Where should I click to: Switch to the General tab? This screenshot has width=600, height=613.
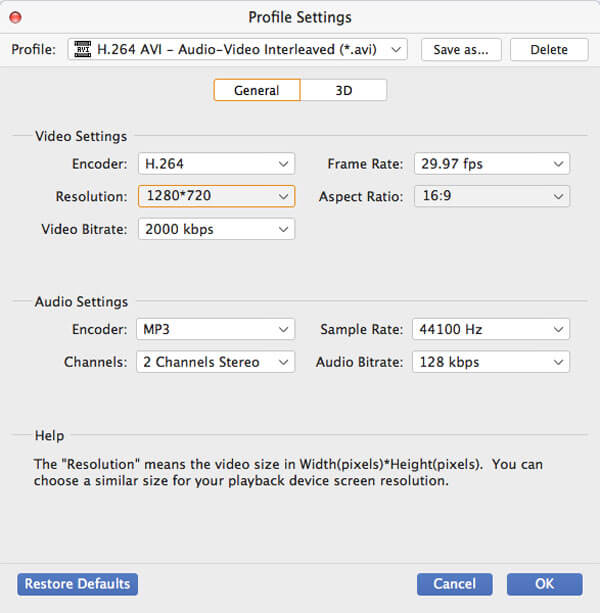(x=256, y=90)
